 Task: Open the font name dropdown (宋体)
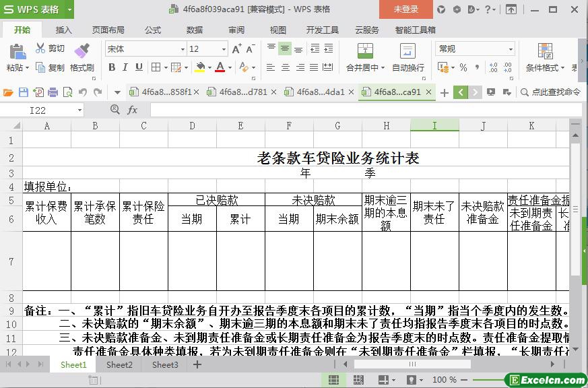[x=182, y=49]
